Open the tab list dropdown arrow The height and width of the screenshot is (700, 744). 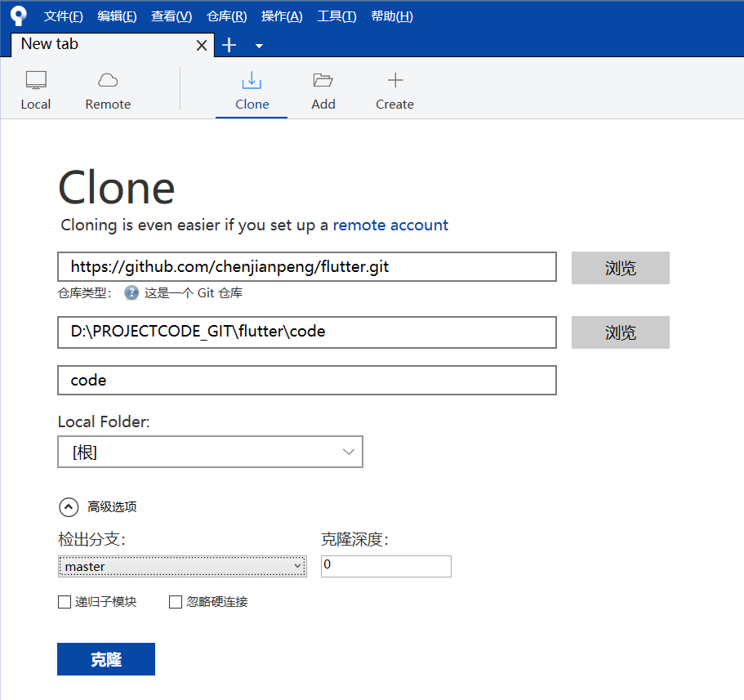[259, 46]
